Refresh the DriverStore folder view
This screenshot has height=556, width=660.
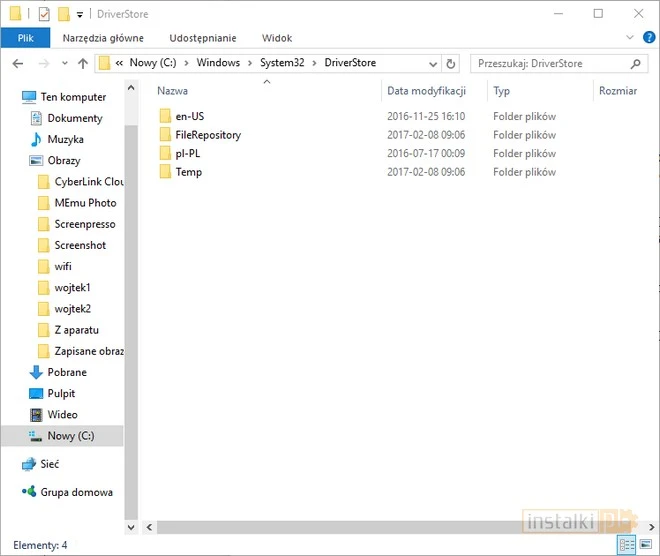451,63
